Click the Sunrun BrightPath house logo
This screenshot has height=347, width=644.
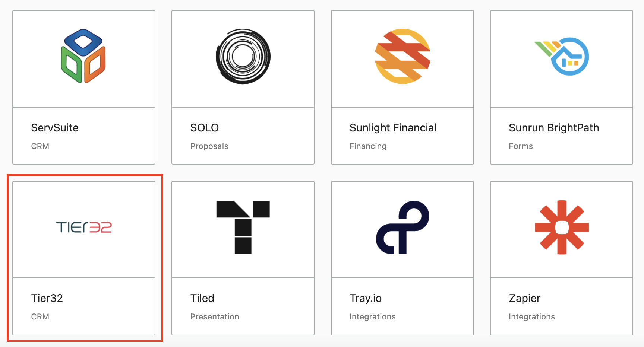point(562,56)
